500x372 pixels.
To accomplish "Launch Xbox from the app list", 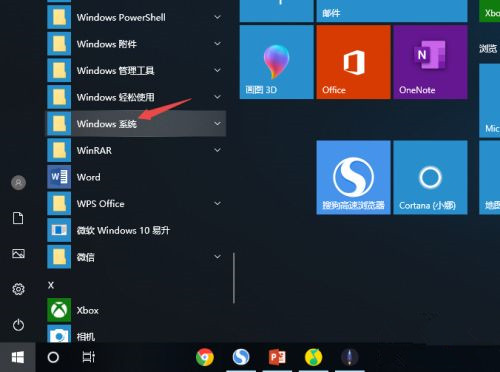I will 136,310.
